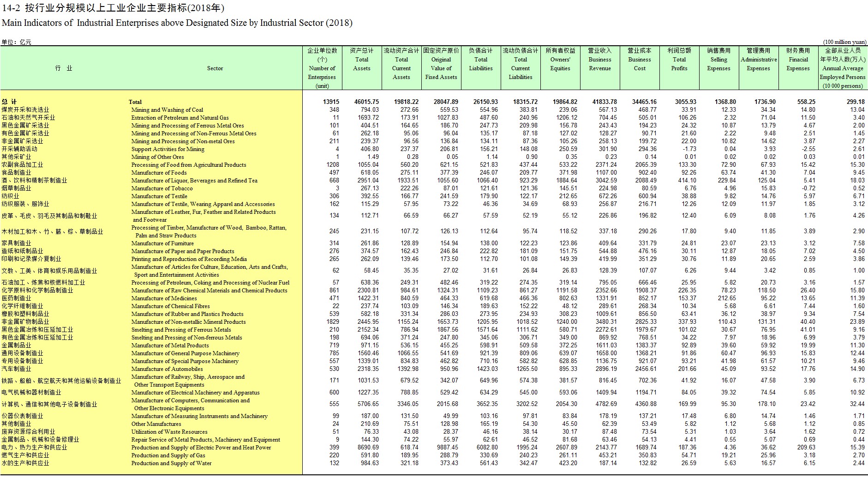Select 'Production and Supply of Gas' label
The height and width of the screenshot is (485, 868).
click(x=168, y=455)
